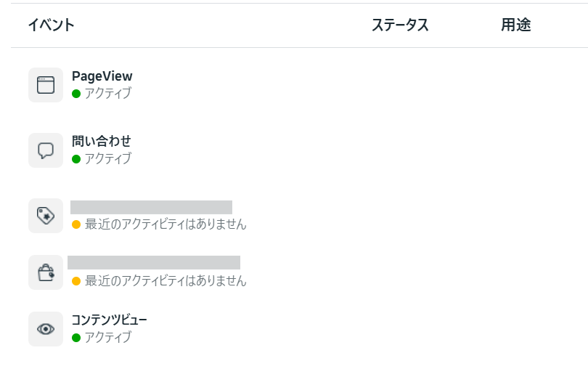Click the greyed-out event name beside the tag icon
The image size is (588, 369).
click(x=151, y=207)
